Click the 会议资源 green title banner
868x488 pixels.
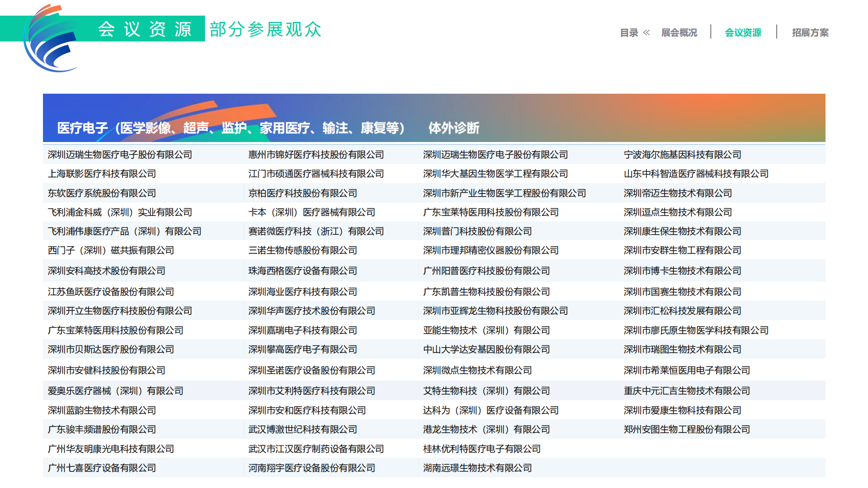[x=145, y=29]
